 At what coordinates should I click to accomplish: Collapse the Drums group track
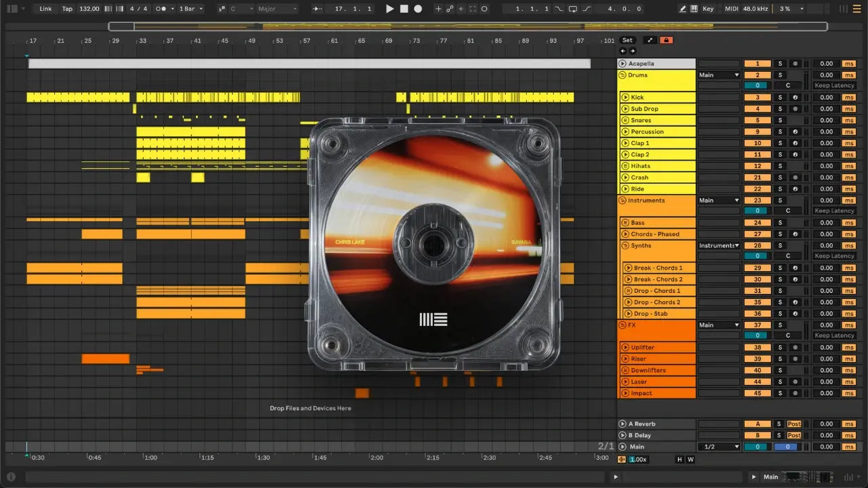tap(623, 75)
